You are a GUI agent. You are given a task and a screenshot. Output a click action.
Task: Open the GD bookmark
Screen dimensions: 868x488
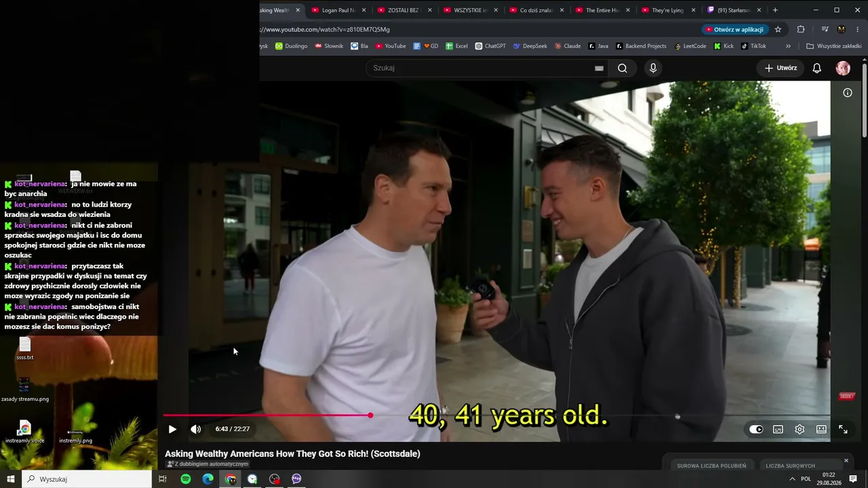coord(426,46)
